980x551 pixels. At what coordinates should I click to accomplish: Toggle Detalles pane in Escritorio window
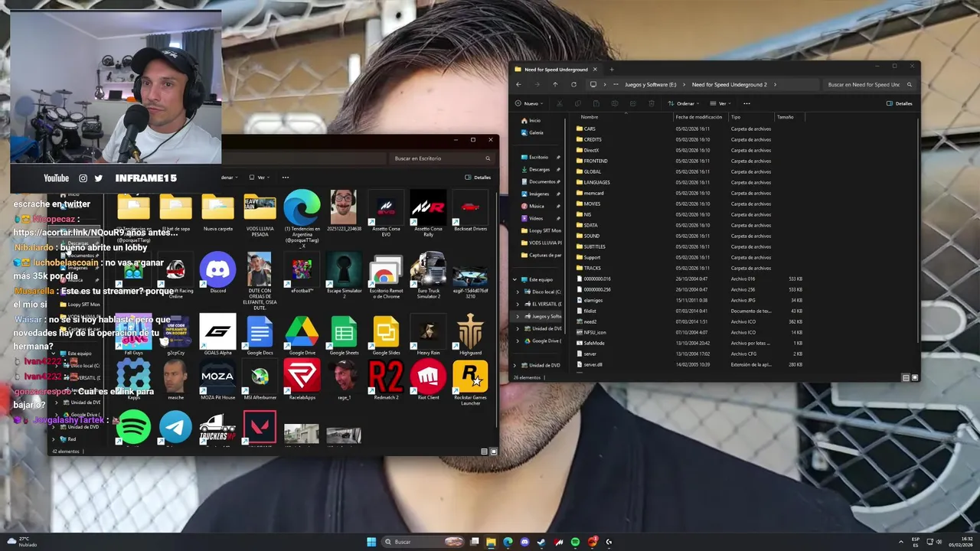478,178
